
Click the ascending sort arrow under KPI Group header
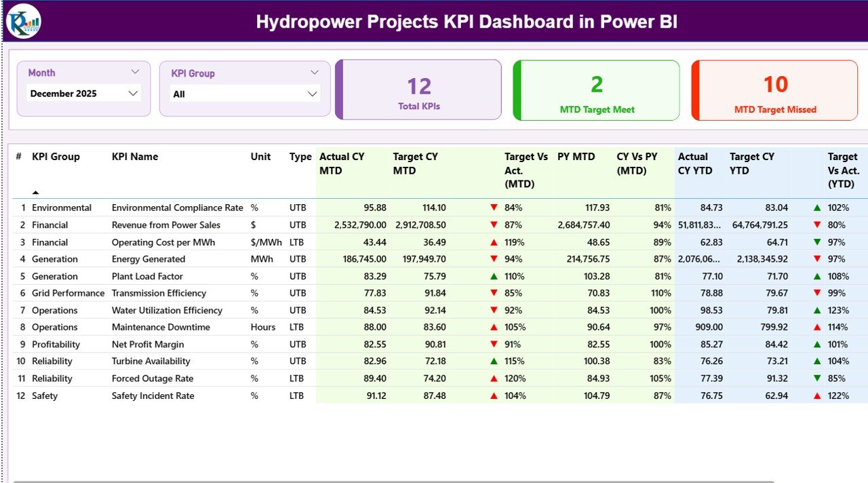coord(35,193)
